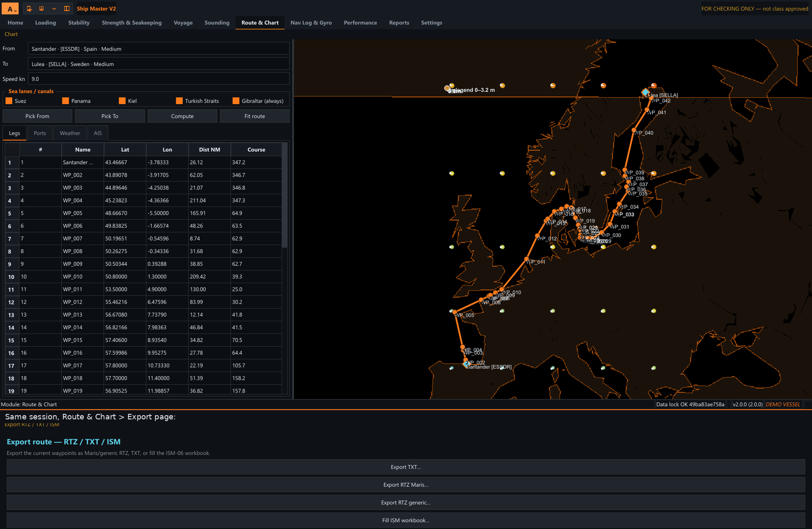This screenshot has width=812, height=529.
Task: Click the 105.7 course cell
Action: click(x=256, y=366)
